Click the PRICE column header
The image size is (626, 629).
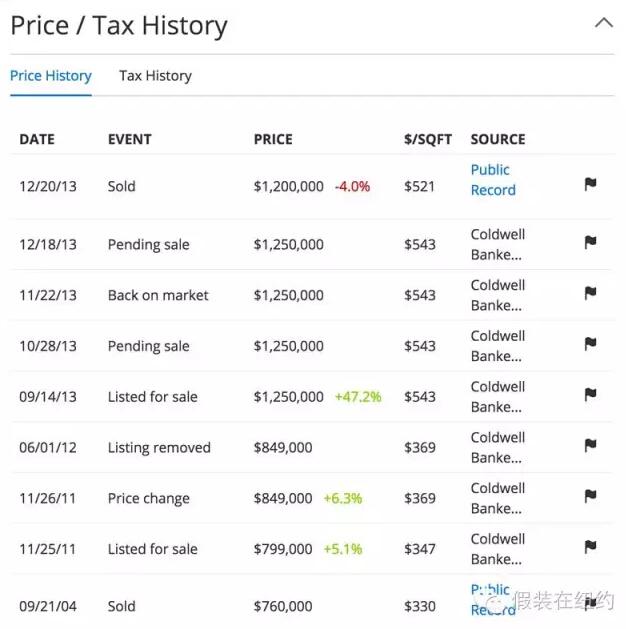(273, 139)
